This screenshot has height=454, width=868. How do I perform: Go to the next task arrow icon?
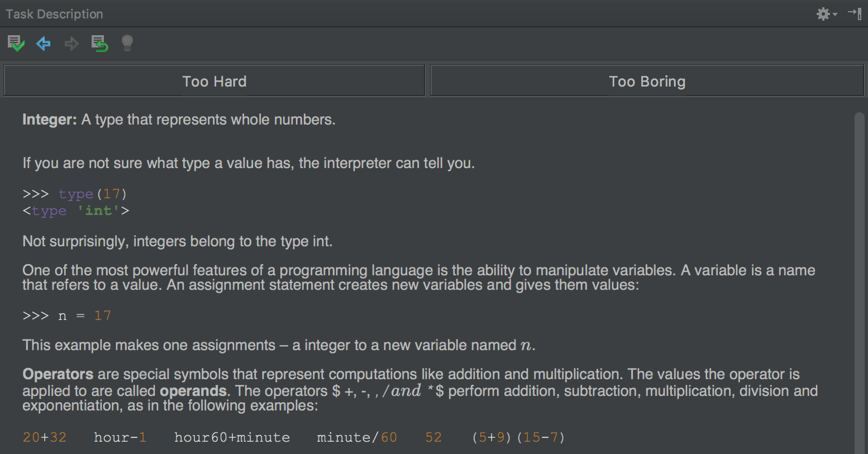(71, 43)
